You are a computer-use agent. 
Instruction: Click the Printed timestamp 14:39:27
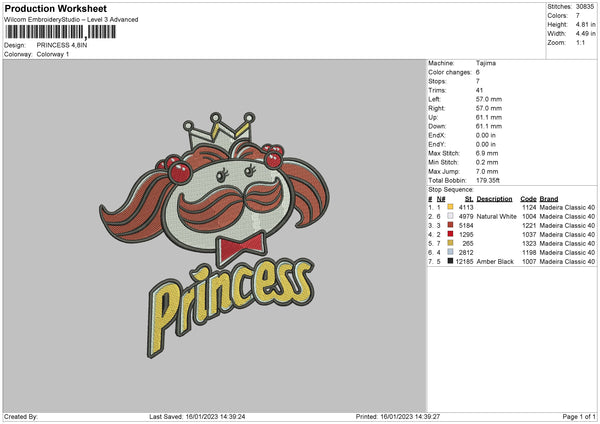click(426, 416)
